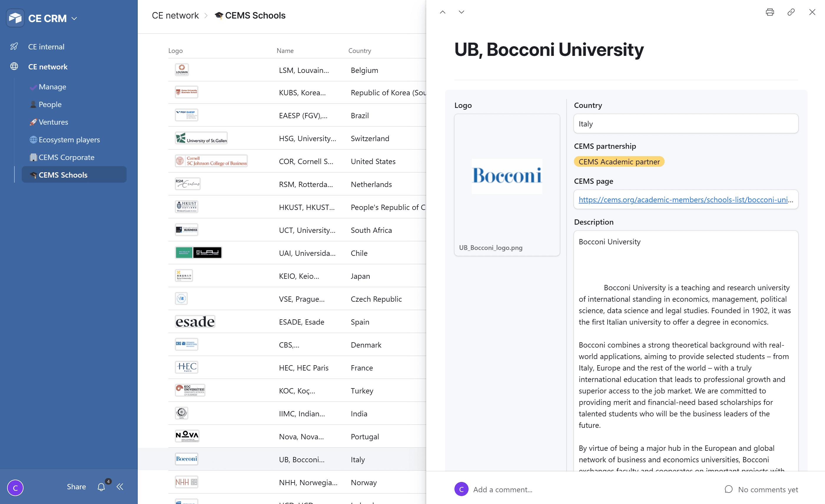Viewport: 825px width, 504px height.
Task: Go to next record with down arrow
Action: pyautogui.click(x=462, y=12)
